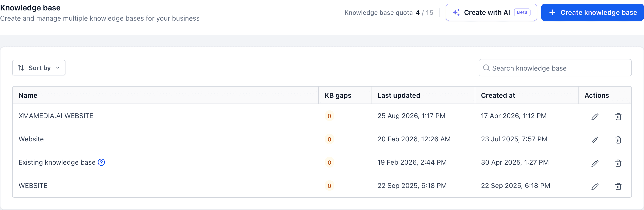This screenshot has width=644, height=210.
Task: Click created date 17 Apr 2026, 1:12 PM
Action: [x=514, y=116]
